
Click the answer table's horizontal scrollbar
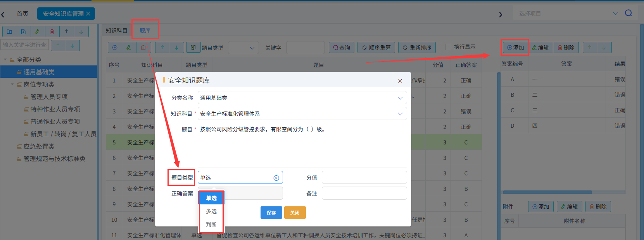(547, 192)
